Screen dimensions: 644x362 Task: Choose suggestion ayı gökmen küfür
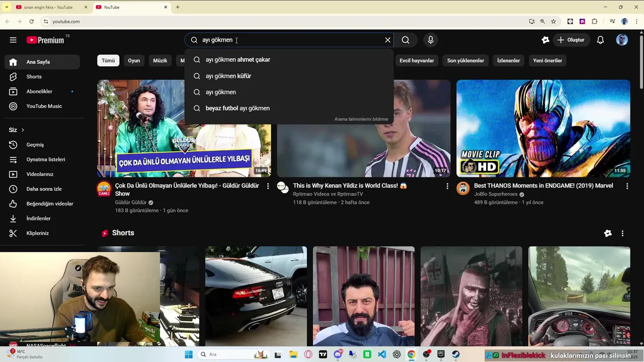click(x=289, y=76)
